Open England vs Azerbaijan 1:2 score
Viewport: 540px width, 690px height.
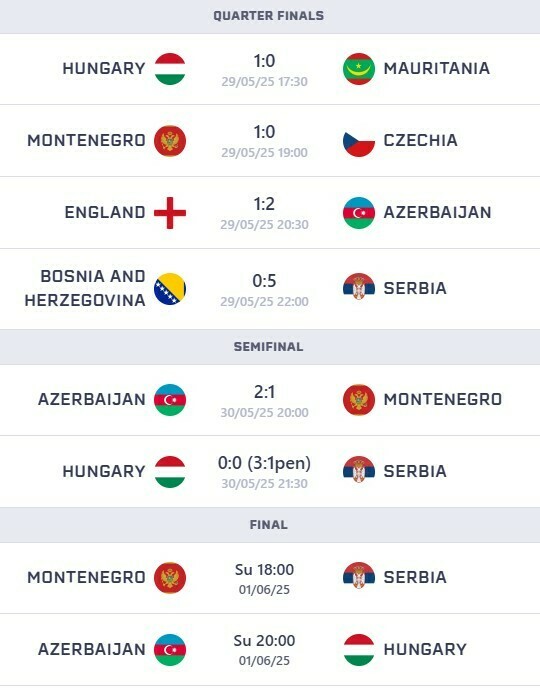[x=264, y=204]
